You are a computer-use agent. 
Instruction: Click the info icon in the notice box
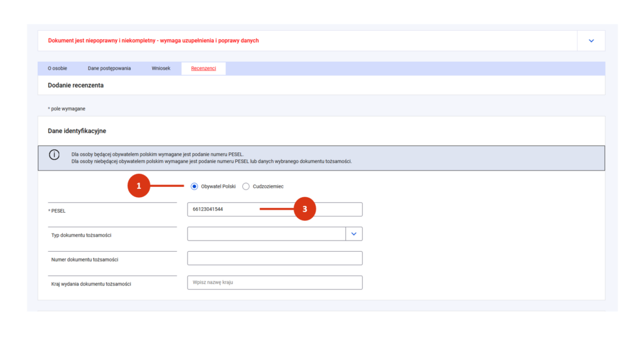click(54, 155)
